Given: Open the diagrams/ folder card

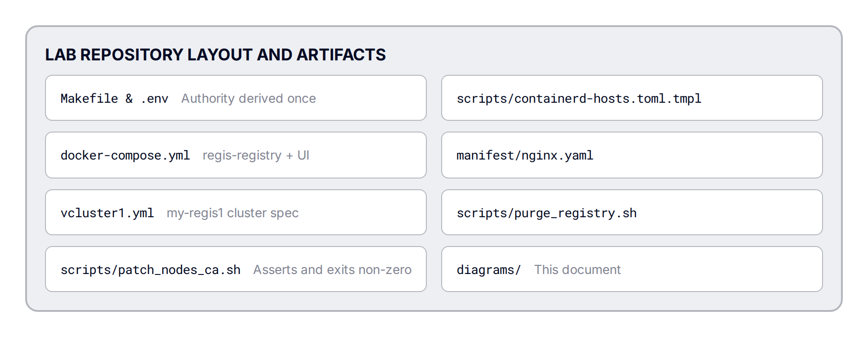Looking at the screenshot, I should [x=632, y=269].
